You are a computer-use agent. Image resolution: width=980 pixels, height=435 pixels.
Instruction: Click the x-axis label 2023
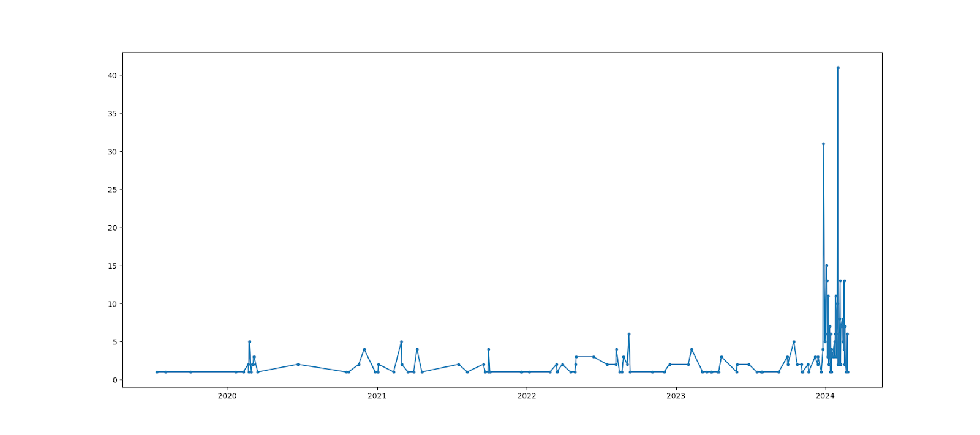676,396
